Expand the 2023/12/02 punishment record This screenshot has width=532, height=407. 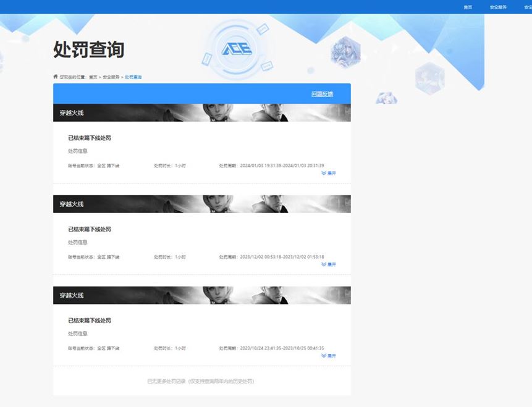(x=329, y=264)
